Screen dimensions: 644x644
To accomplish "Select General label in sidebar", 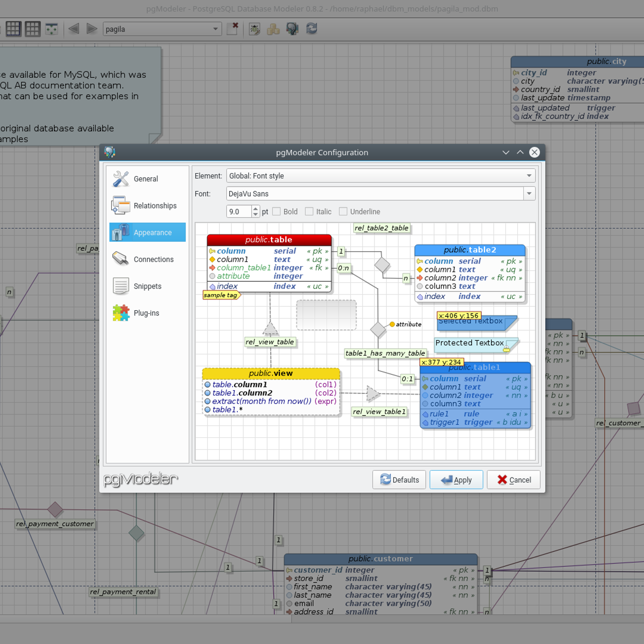I will click(146, 179).
